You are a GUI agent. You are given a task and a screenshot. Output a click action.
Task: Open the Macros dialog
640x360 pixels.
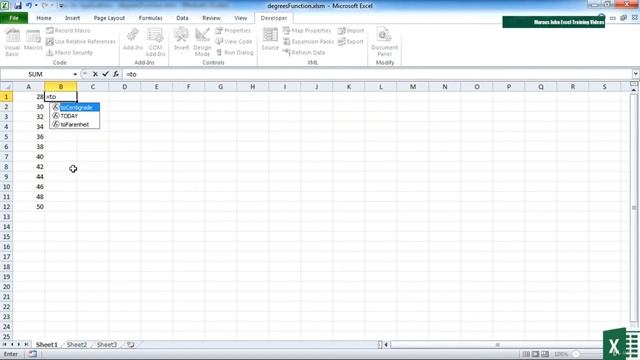click(33, 40)
